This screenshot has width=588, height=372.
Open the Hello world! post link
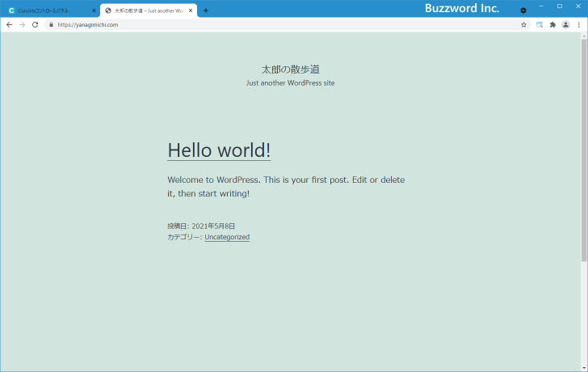pos(219,150)
